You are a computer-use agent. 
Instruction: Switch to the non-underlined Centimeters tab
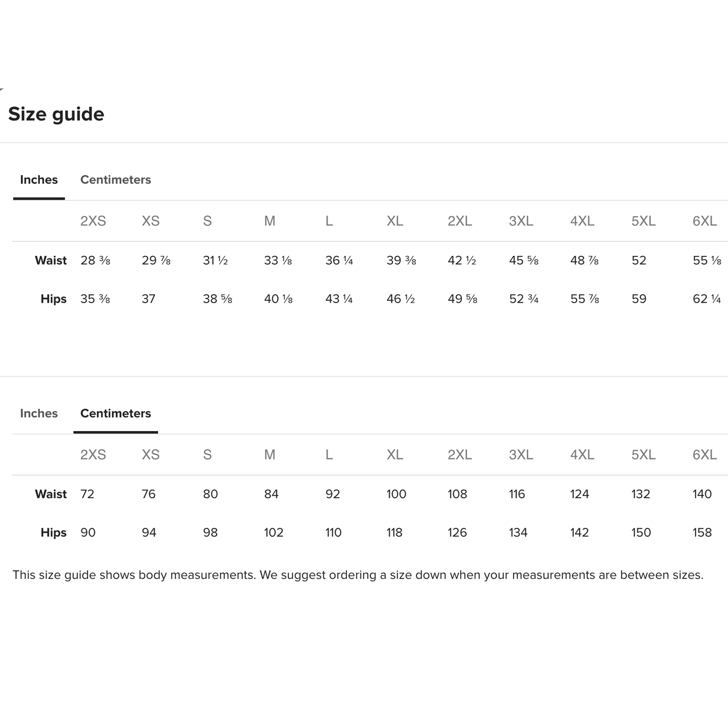115,180
